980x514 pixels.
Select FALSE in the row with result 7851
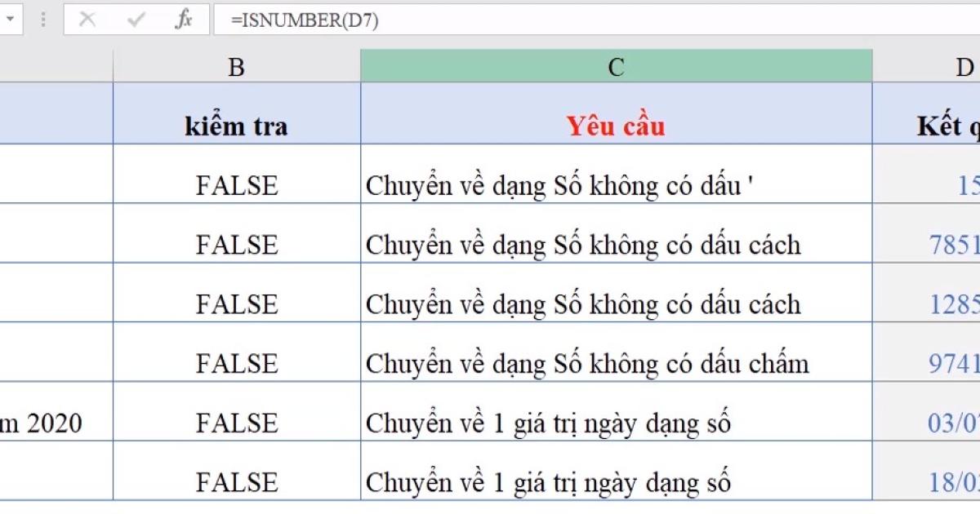coord(237,233)
